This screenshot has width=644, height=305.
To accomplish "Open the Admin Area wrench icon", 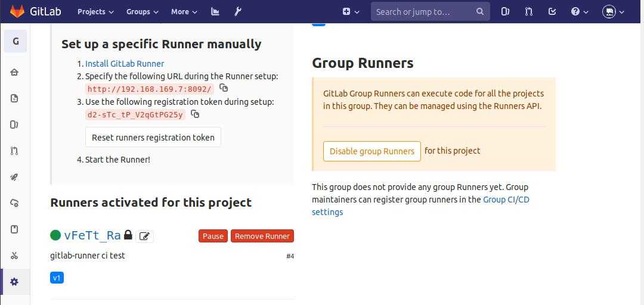I will pyautogui.click(x=237, y=11).
